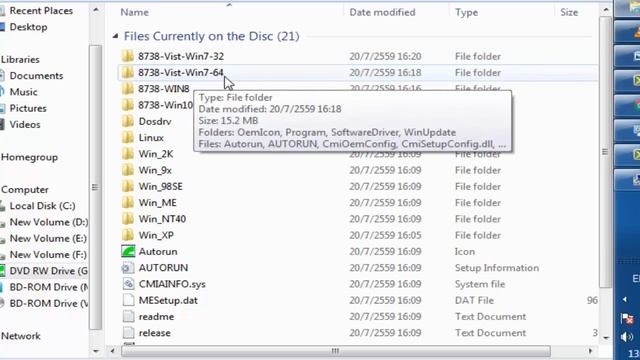This screenshot has height=360, width=640.
Task: Select the 8738-WIN8 folder icon
Action: (x=128, y=89)
